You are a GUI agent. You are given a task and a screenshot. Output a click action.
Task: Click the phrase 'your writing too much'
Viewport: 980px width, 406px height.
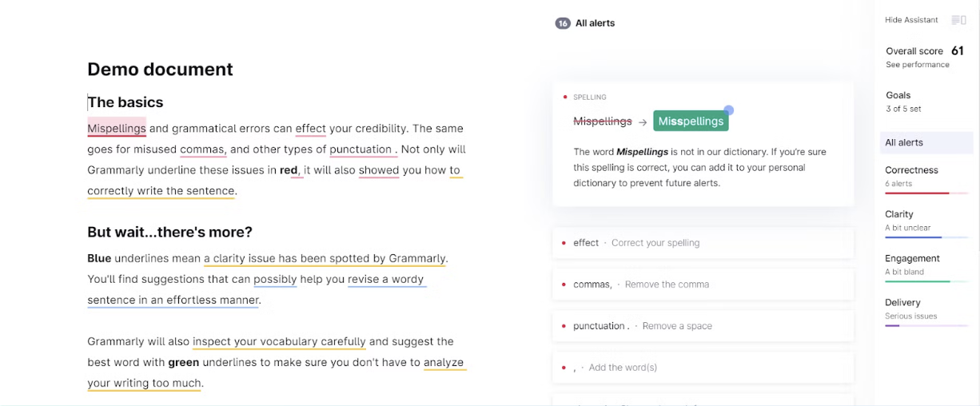pyautogui.click(x=144, y=383)
